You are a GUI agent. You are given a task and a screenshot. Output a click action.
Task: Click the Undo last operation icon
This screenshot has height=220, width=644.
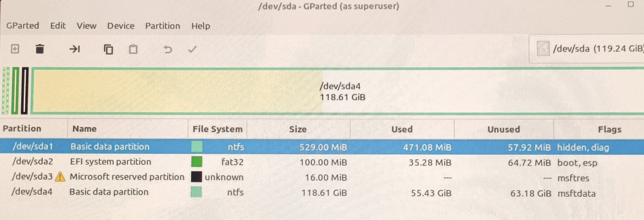(168, 49)
